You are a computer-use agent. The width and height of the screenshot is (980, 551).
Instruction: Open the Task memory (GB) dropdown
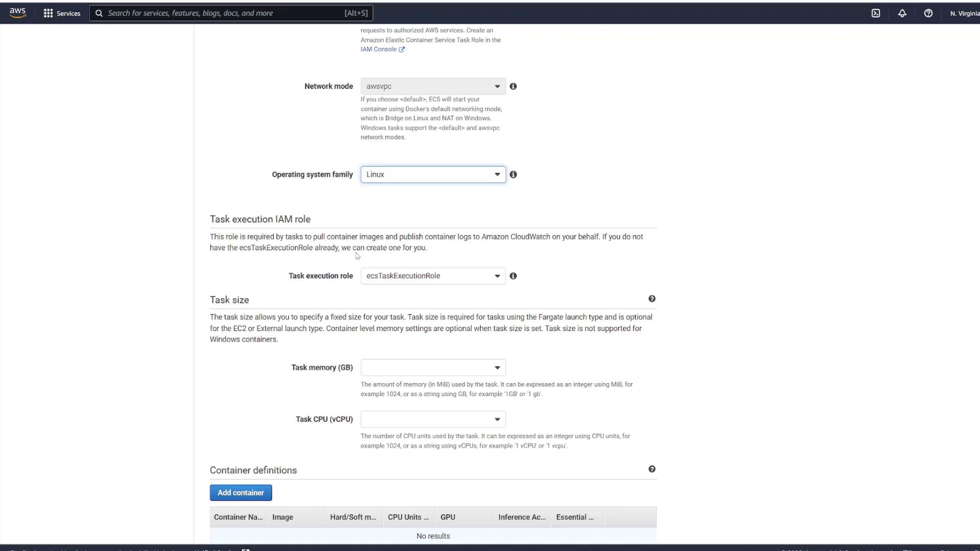pyautogui.click(x=433, y=368)
